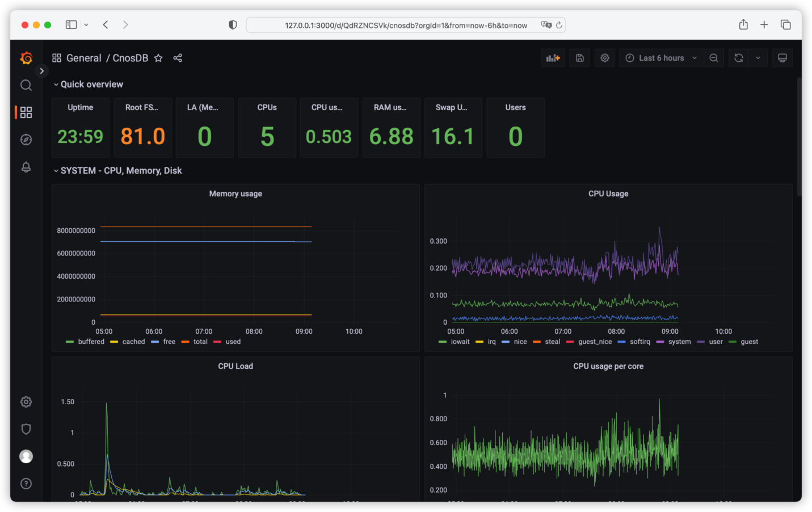Open the refresh interval dropdown arrow
The image size is (812, 512).
coord(758,58)
